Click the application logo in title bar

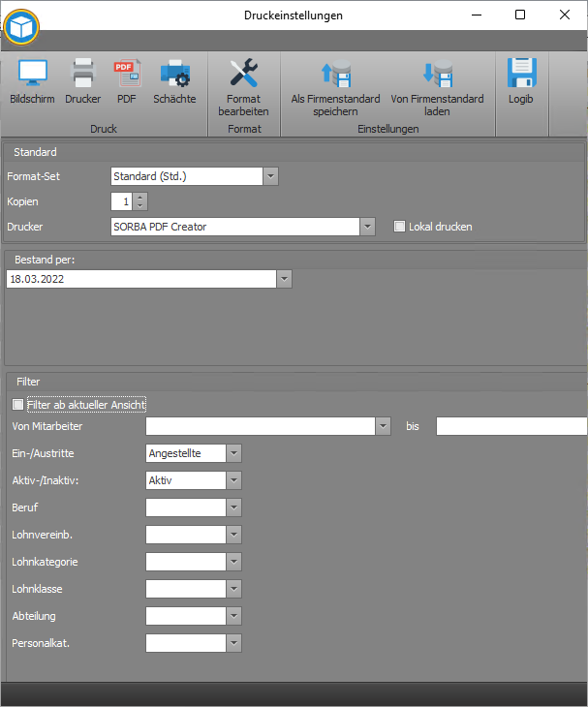pos(20,27)
